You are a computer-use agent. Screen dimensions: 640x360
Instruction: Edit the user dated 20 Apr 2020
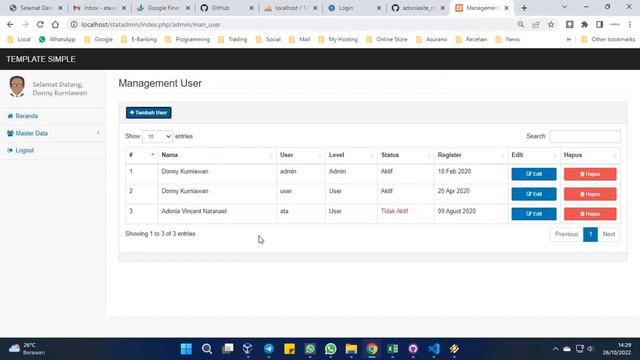tap(534, 194)
